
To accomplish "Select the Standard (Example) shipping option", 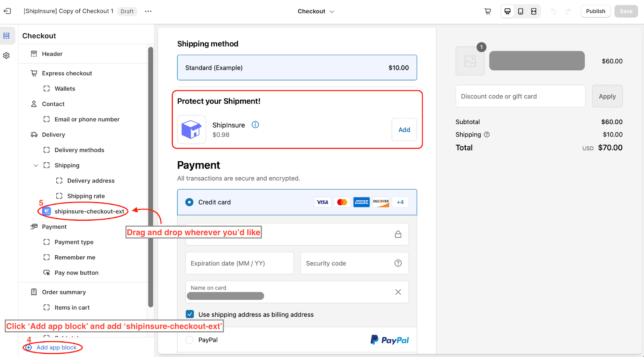I will pyautogui.click(x=297, y=68).
